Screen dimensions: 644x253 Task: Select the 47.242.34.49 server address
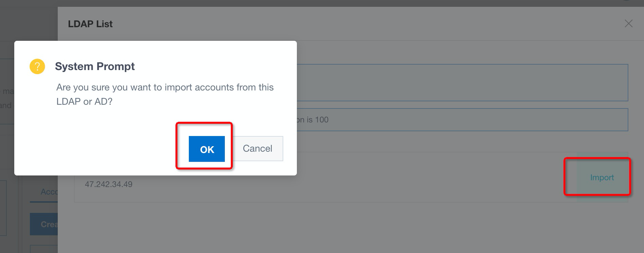coord(109,184)
